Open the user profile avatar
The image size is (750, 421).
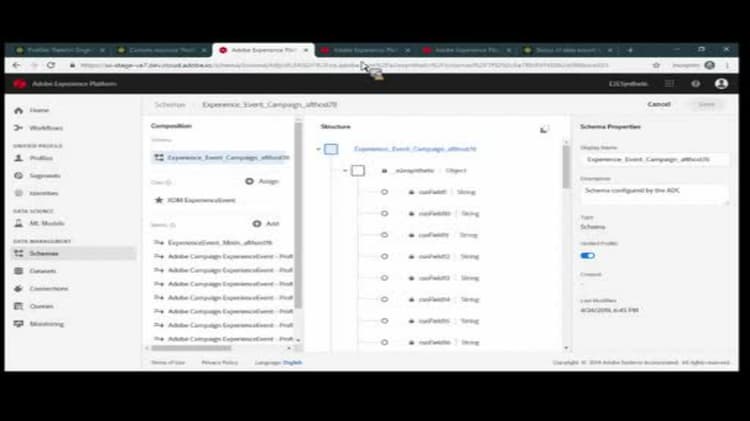tap(721, 84)
